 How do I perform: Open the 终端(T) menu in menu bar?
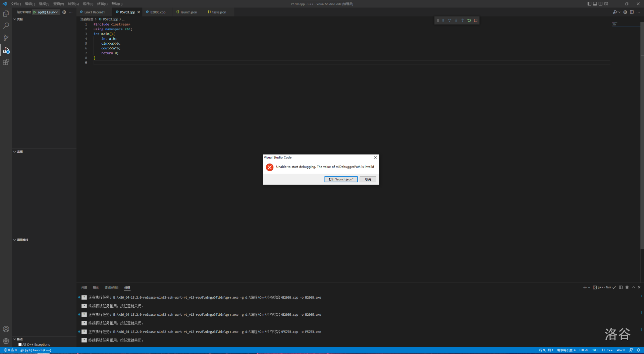102,4
